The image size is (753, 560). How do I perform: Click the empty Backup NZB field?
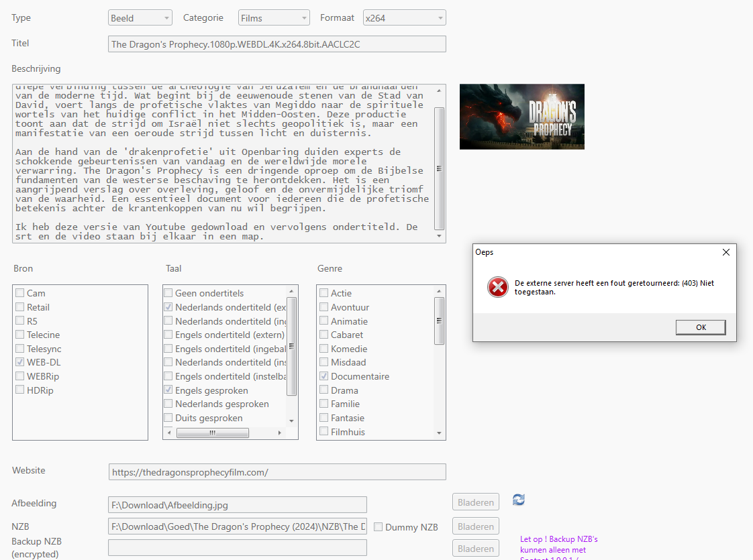(237, 547)
